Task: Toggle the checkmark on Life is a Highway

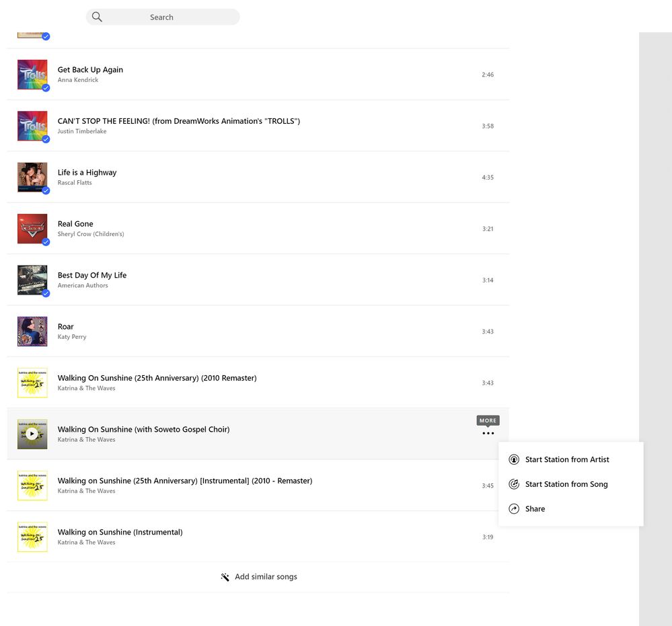Action: pos(46,191)
